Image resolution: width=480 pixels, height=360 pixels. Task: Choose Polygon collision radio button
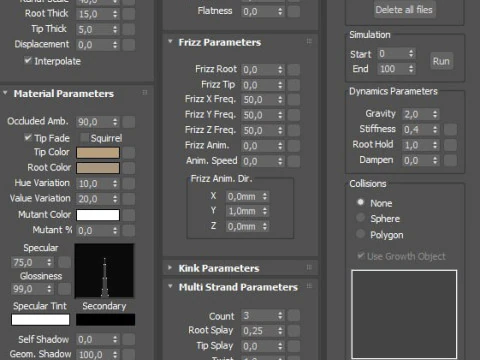click(x=360, y=234)
